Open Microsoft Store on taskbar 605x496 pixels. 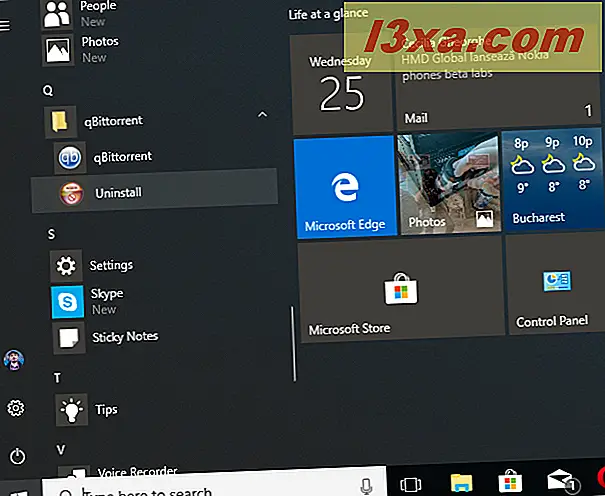pos(510,483)
